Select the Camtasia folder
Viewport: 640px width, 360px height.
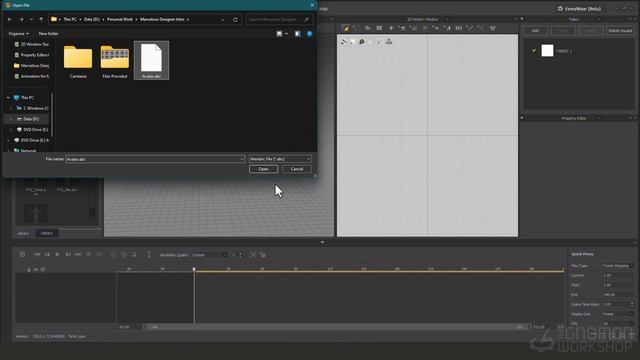78,61
